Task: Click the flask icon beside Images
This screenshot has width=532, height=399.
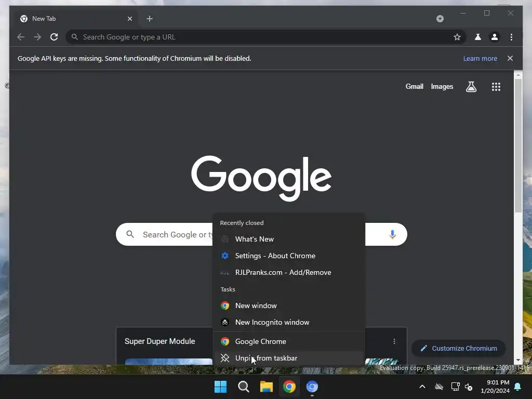Action: [x=471, y=87]
